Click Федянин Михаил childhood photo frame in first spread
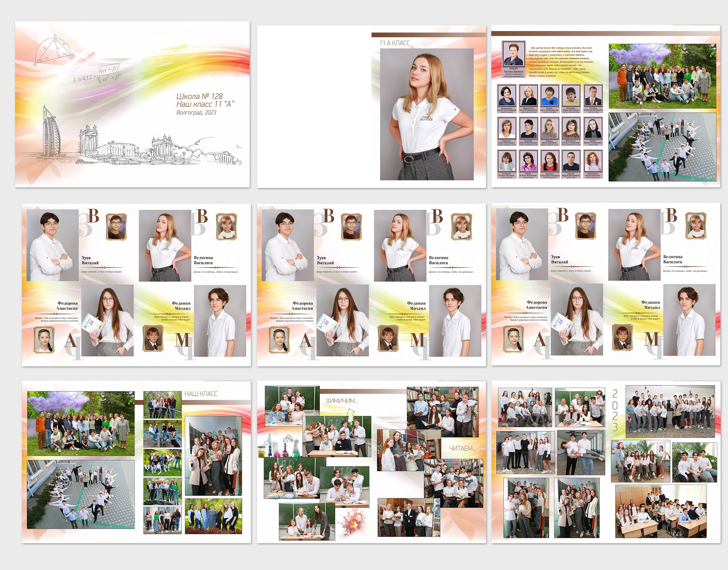Image resolution: width=728 pixels, height=570 pixels. pos(153,338)
